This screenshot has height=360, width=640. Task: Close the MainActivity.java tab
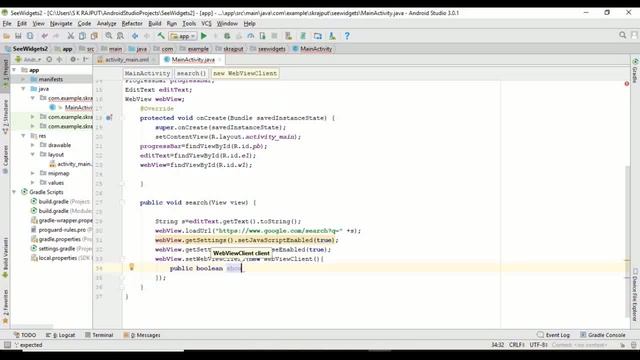(220, 60)
